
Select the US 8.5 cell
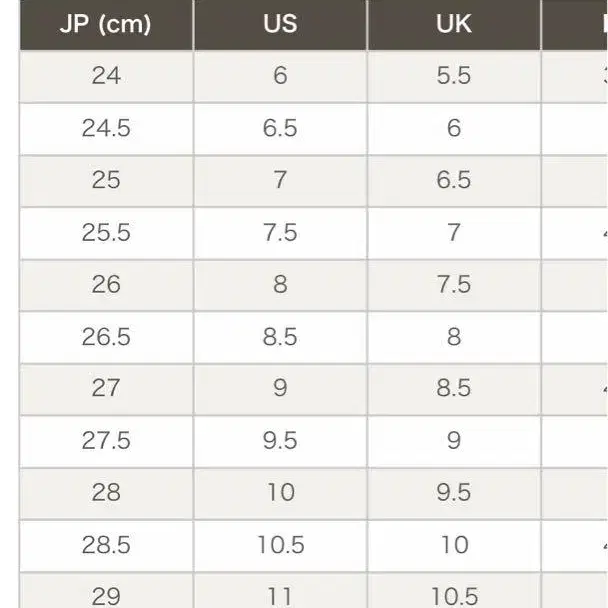point(280,337)
